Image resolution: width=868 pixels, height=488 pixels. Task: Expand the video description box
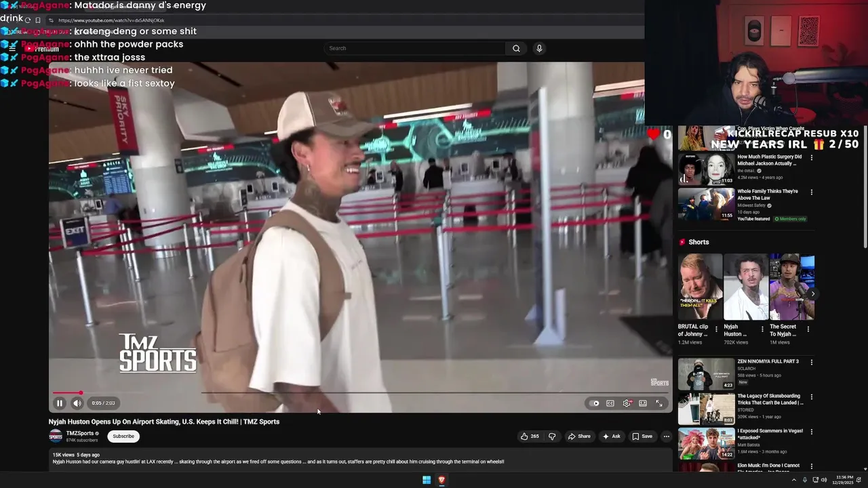coord(360,460)
